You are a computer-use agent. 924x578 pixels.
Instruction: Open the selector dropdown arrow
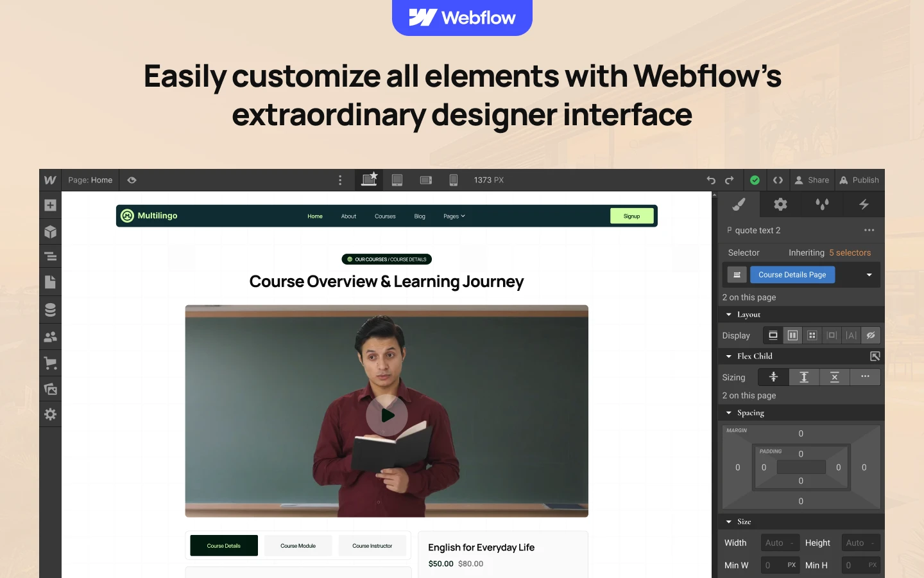click(x=869, y=275)
